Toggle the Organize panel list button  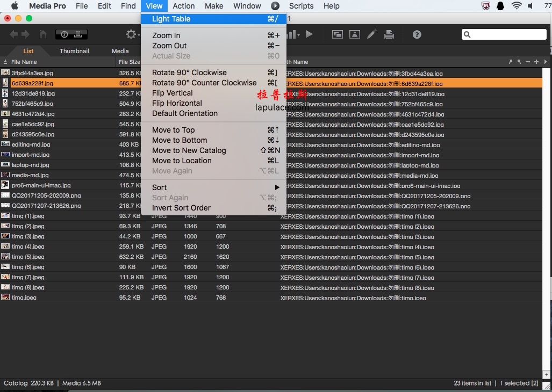pos(78,34)
